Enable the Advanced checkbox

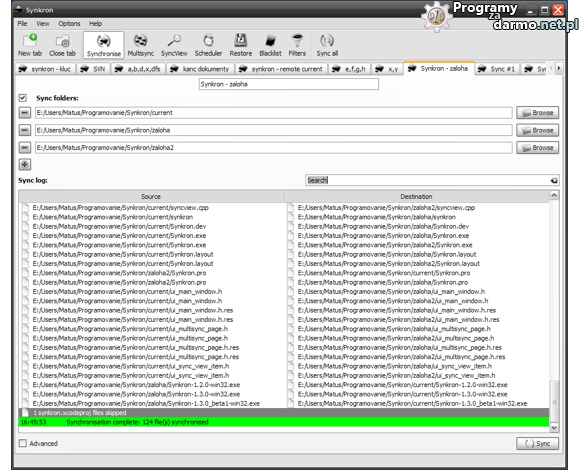click(23, 443)
